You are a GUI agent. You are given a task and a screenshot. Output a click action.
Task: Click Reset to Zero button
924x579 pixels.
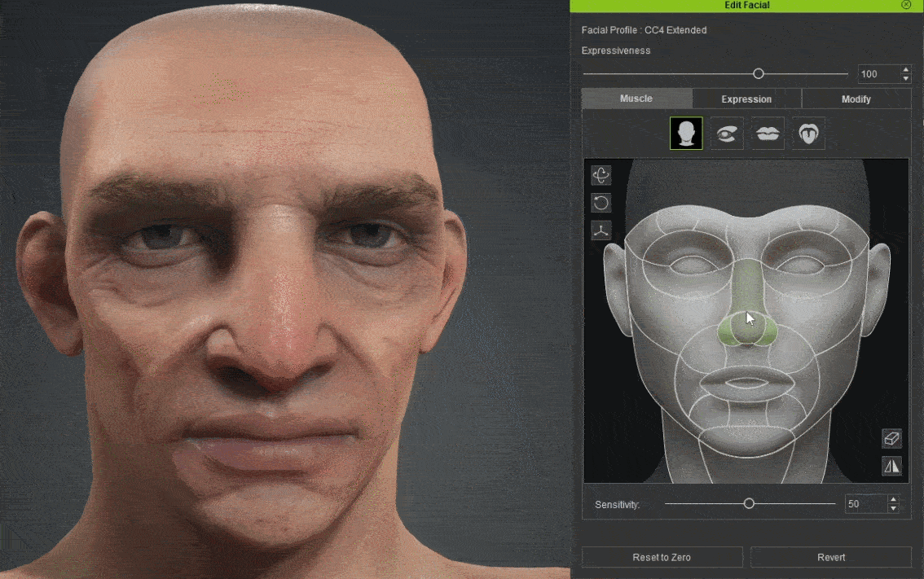662,557
